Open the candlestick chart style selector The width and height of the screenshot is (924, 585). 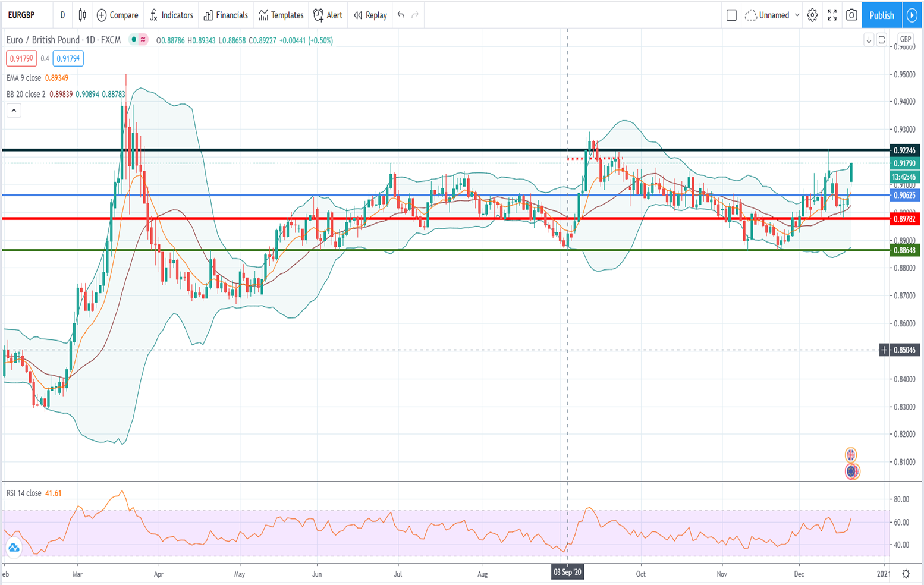[x=82, y=15]
